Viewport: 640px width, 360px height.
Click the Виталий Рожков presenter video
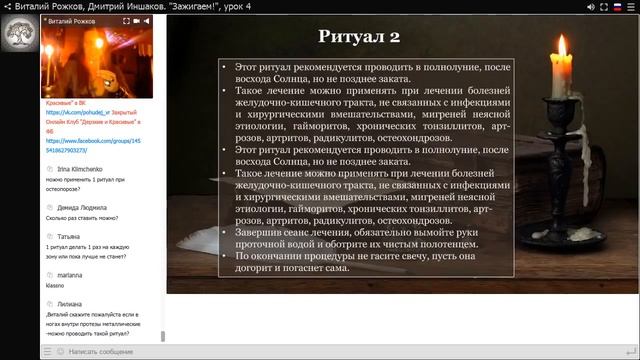97,57
